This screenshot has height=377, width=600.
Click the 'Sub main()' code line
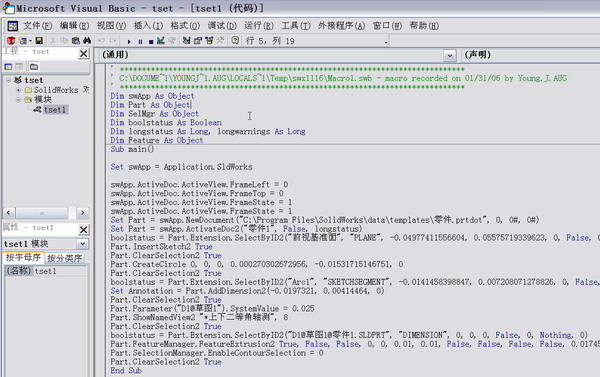(132, 149)
